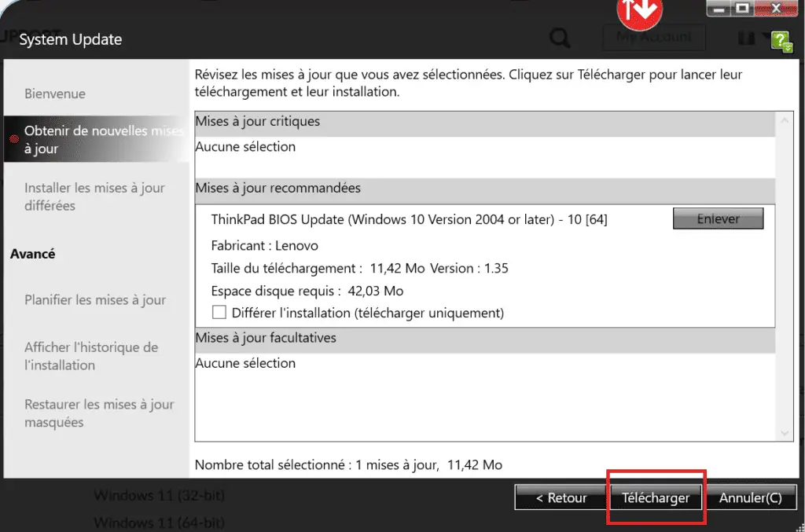Cancel with the Annuler(C) button
This screenshot has width=805, height=532.
tap(750, 497)
